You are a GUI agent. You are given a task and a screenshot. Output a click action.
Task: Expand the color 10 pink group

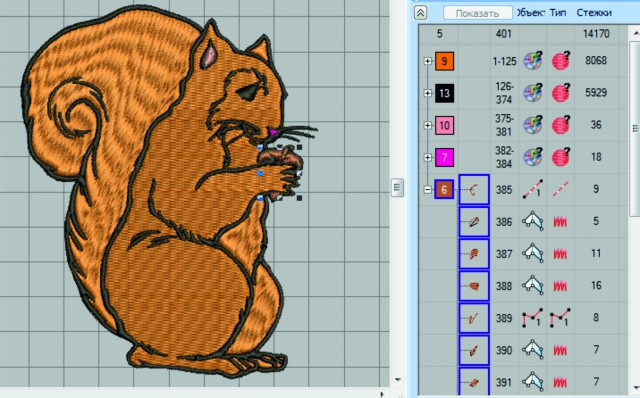pos(427,125)
